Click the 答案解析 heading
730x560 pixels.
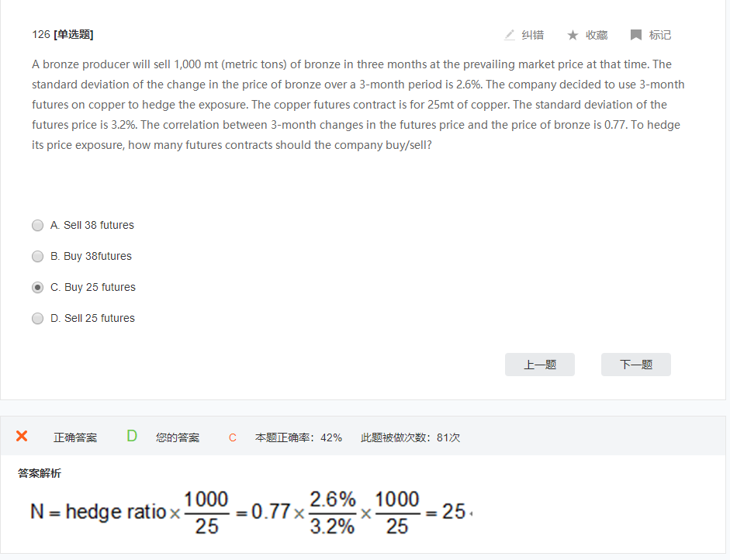tap(40, 473)
